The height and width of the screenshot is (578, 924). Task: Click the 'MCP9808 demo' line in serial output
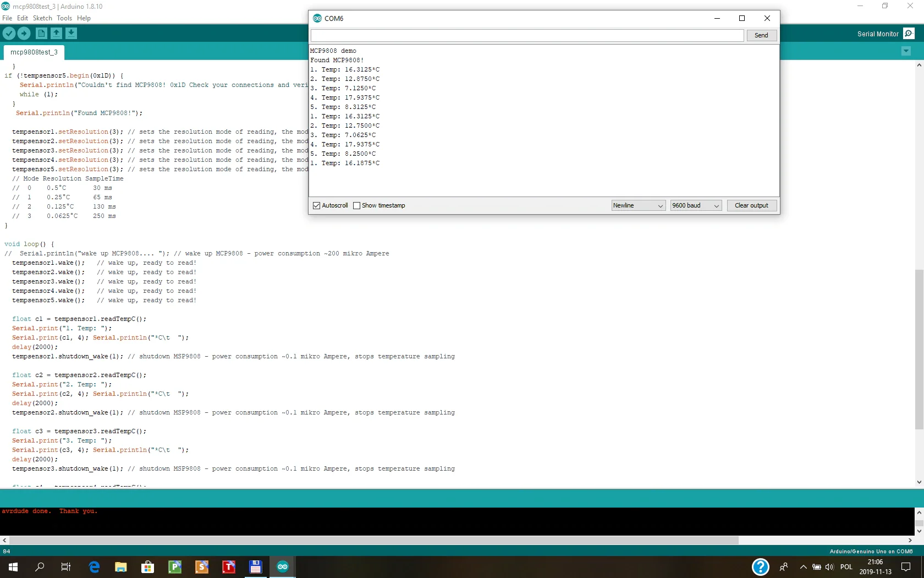pyautogui.click(x=333, y=51)
